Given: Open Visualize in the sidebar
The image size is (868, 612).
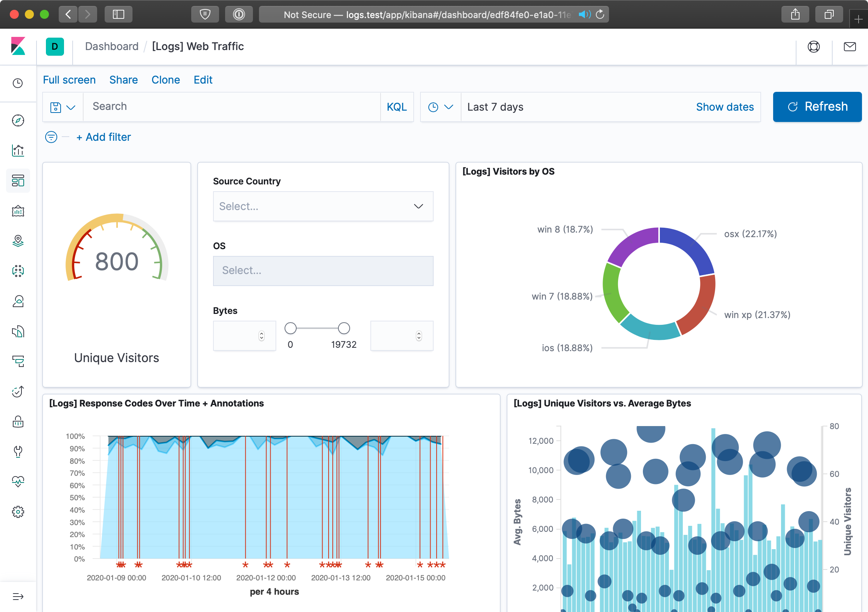Looking at the screenshot, I should (x=18, y=151).
